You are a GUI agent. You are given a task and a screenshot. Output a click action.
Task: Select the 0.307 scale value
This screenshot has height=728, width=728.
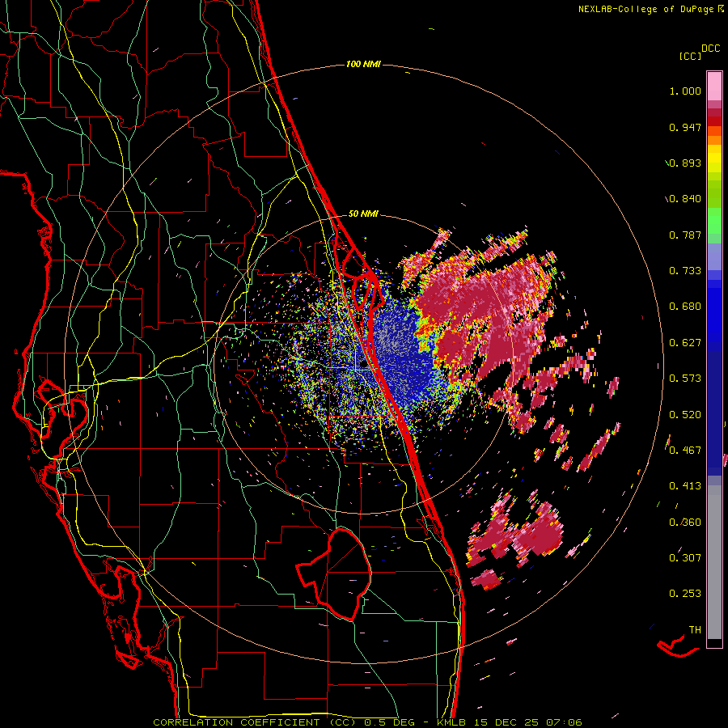click(685, 558)
